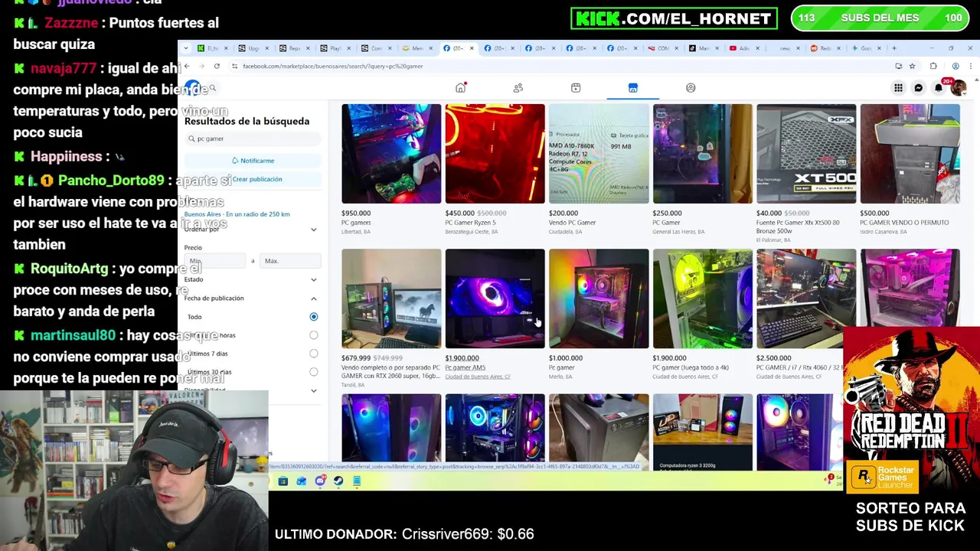Close the active Facebook Marketplace tab
Viewport: 980px width, 551px height.
coord(472,48)
